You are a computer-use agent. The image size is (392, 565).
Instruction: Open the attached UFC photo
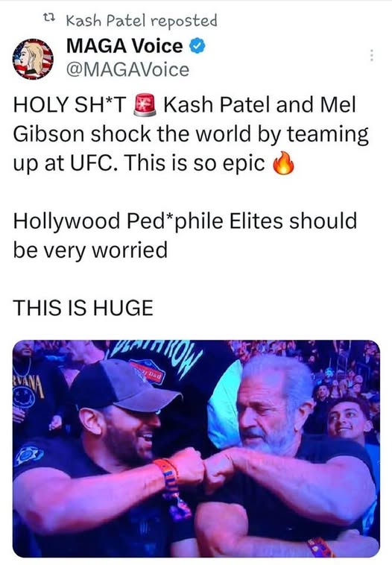pyautogui.click(x=196, y=448)
